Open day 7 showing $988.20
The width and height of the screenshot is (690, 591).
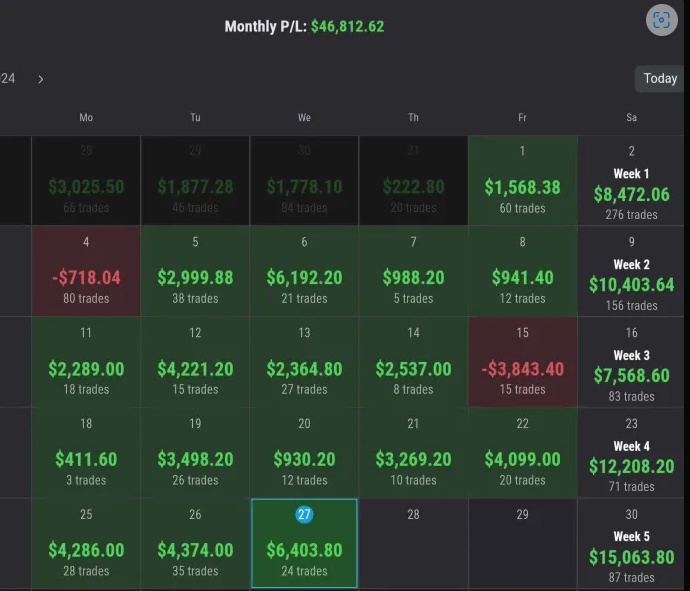[413, 272]
